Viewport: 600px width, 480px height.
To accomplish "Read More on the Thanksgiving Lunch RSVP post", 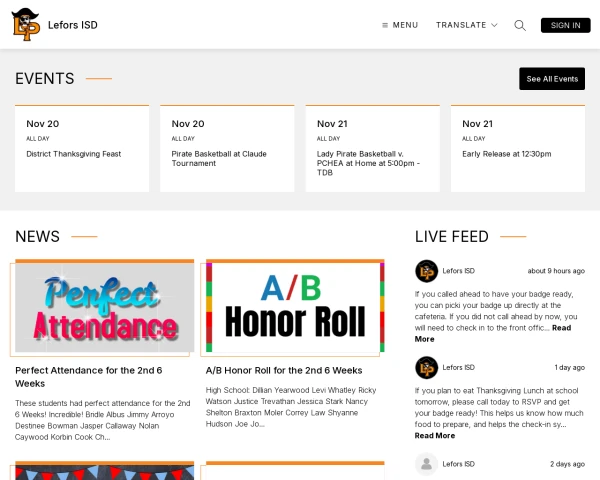I will click(435, 436).
